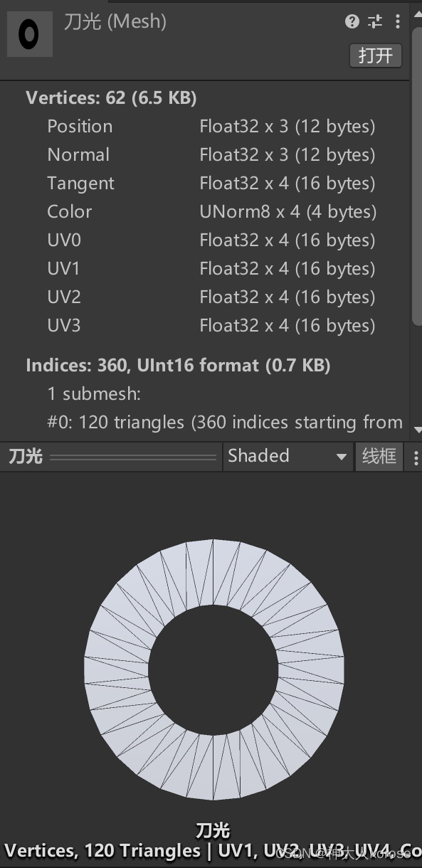Viewport: 422px width, 868px height.
Task: Open the help documentation question mark icon
Action: tap(352, 21)
